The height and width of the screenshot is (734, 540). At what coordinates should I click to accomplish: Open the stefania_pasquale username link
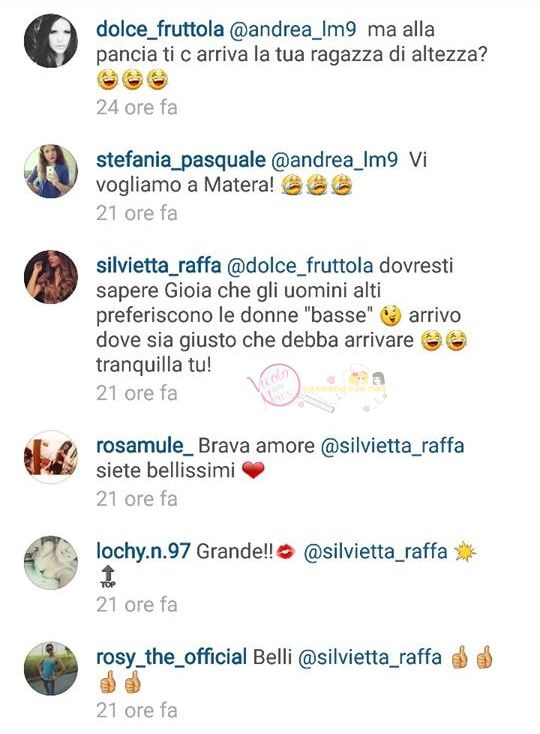click(181, 160)
